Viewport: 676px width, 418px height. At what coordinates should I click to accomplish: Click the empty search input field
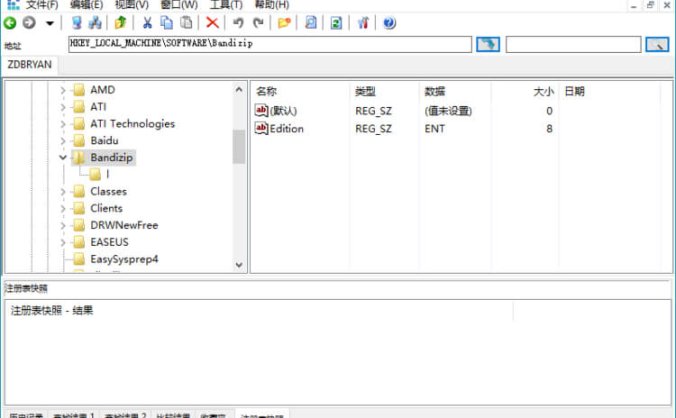573,44
